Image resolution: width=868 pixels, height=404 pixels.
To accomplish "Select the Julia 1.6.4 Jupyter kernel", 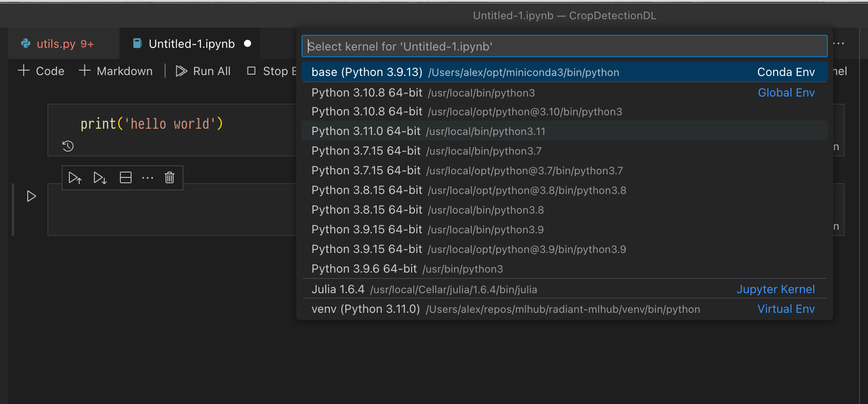I will click(564, 289).
